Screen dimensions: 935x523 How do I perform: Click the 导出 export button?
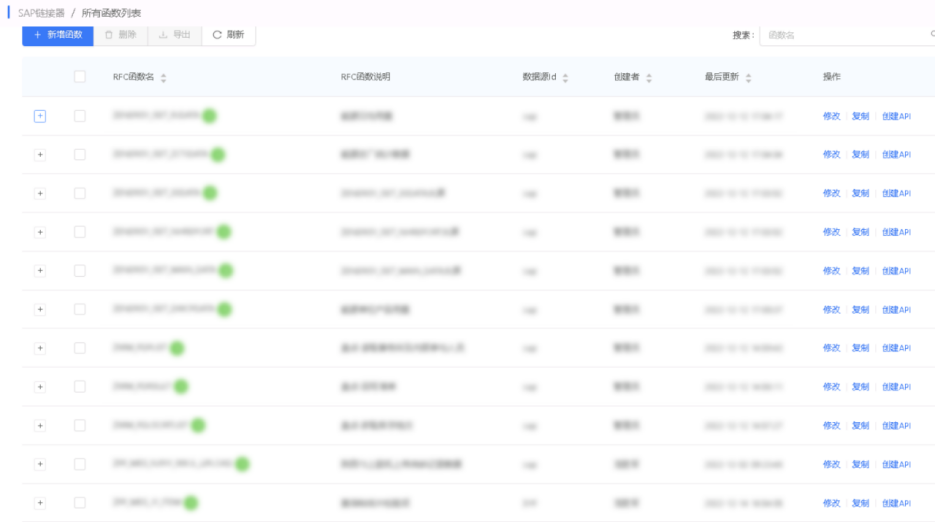click(x=175, y=35)
